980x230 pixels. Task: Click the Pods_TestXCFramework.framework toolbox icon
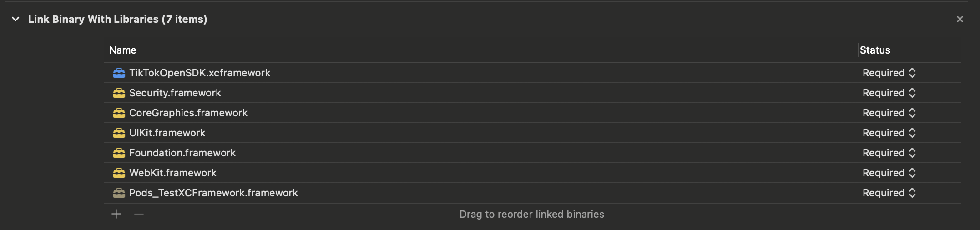(x=119, y=193)
